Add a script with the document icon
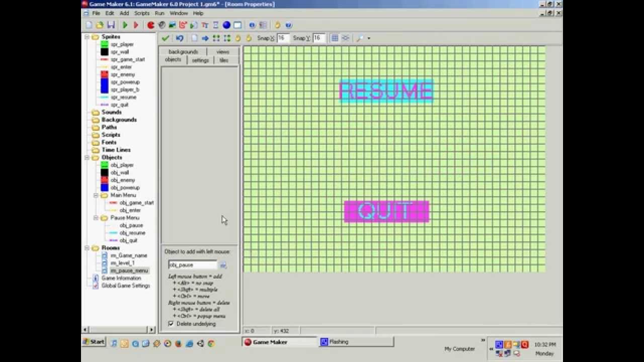This screenshot has width=644, height=362. [194, 25]
